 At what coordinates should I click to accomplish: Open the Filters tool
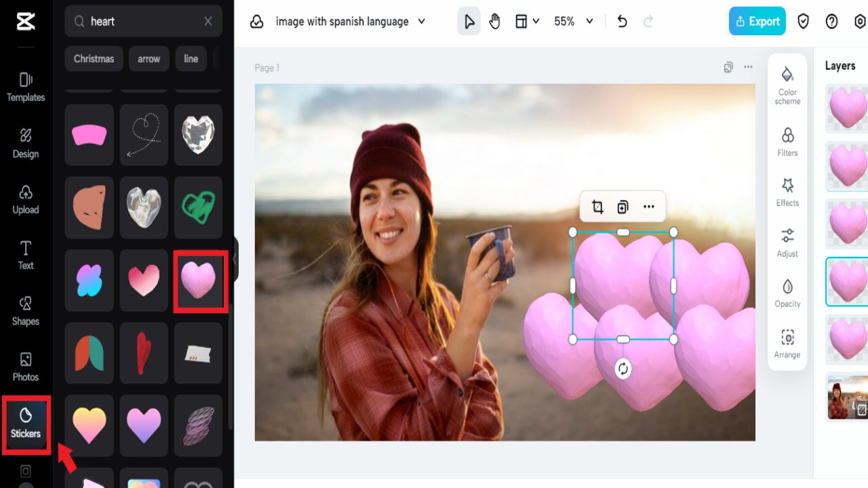pyautogui.click(x=787, y=142)
